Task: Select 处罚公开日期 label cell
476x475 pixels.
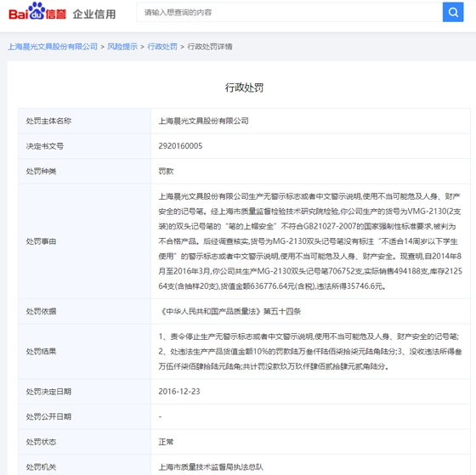Action: 85,416
